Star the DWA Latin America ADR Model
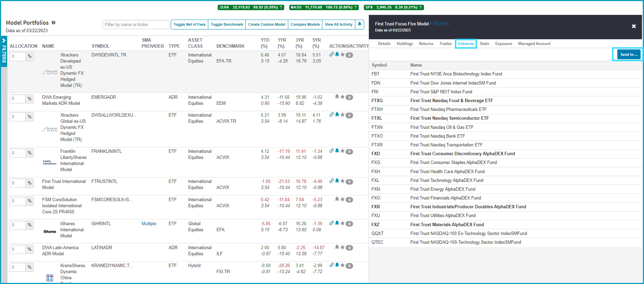The image size is (644, 284). click(342, 247)
